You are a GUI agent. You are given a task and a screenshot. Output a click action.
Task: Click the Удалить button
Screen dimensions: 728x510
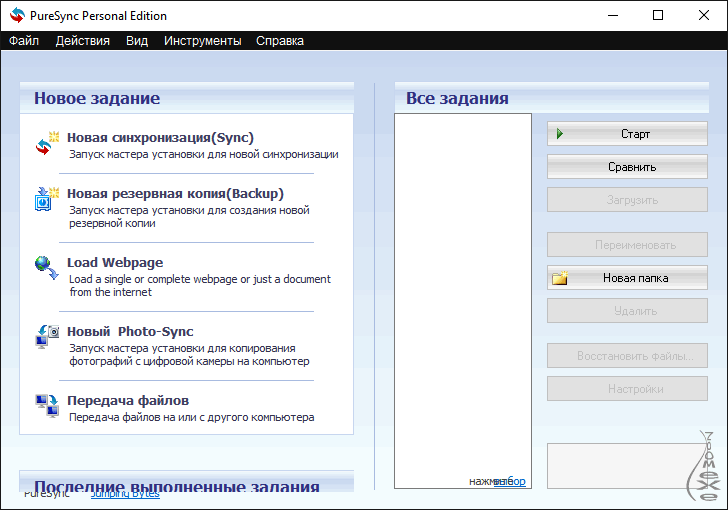click(x=627, y=311)
